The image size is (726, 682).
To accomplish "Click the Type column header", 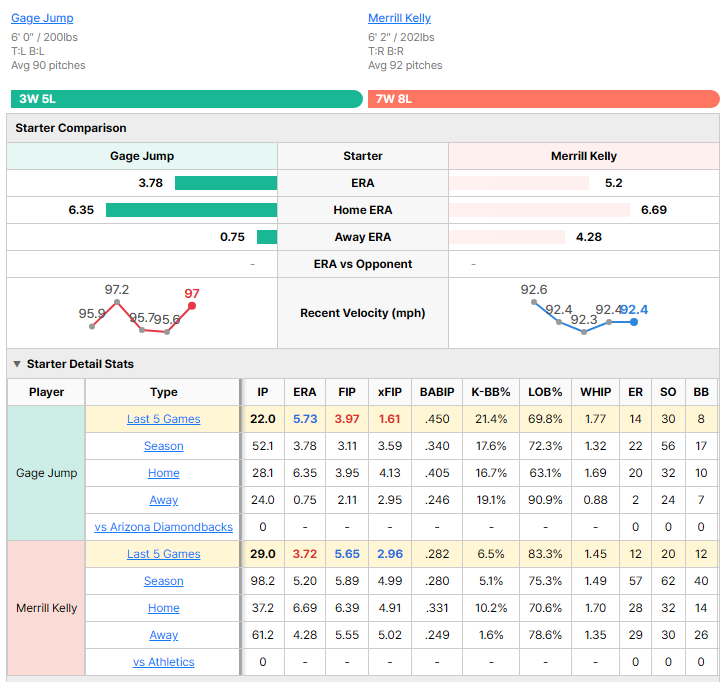I will coord(163,392).
